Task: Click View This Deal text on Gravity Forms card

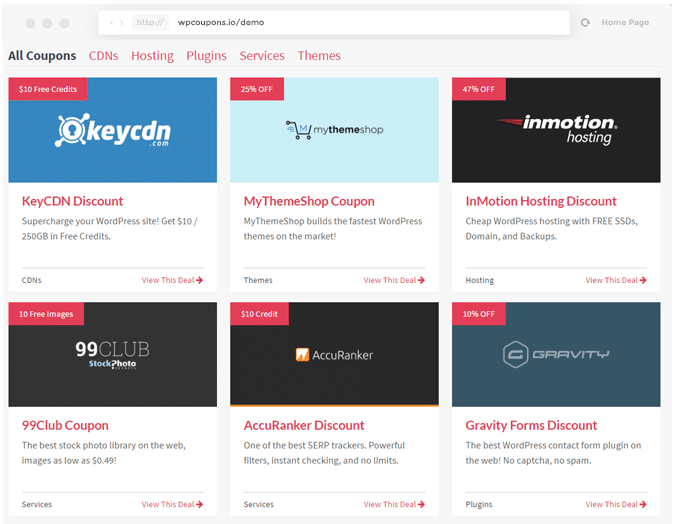Action: (611, 504)
